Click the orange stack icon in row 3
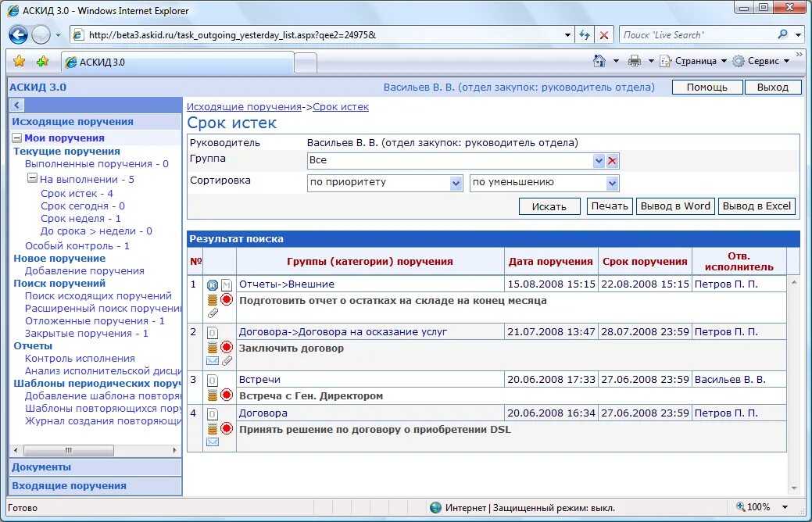Viewport: 812px width, 522px height. pyautogui.click(x=213, y=395)
